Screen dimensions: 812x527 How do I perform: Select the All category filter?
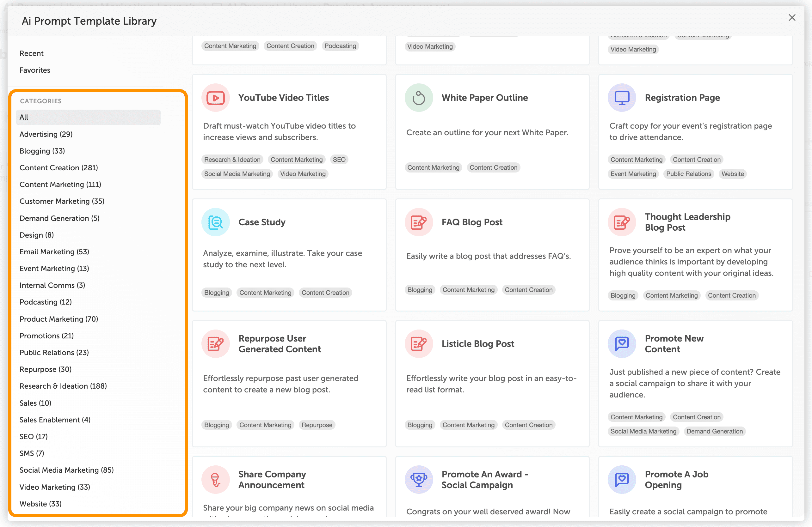[x=88, y=117]
